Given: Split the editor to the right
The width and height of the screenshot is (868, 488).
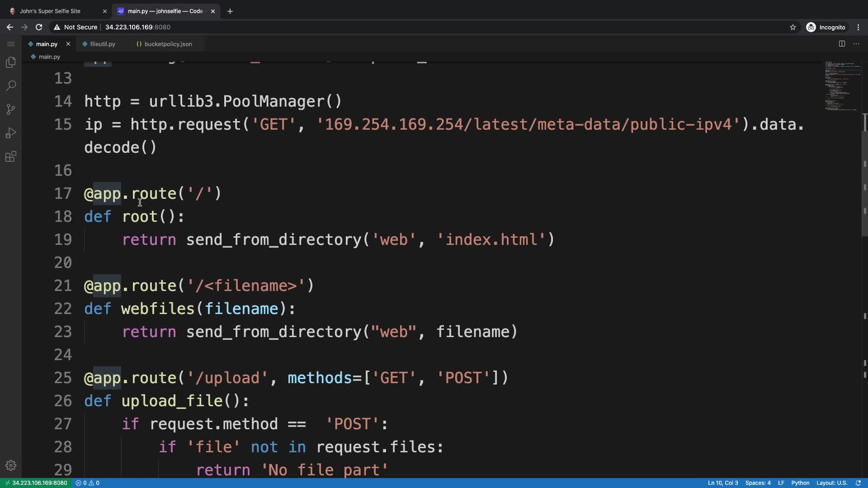Looking at the screenshot, I should [x=842, y=44].
